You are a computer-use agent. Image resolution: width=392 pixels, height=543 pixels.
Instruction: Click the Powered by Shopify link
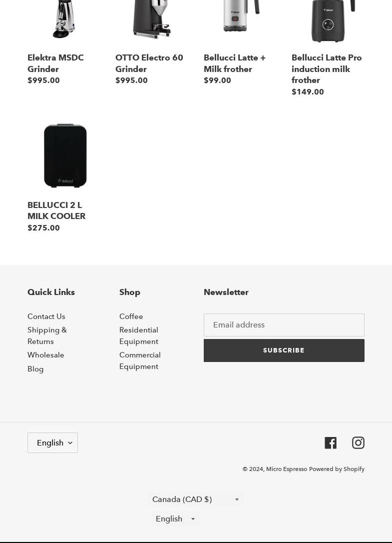337,468
